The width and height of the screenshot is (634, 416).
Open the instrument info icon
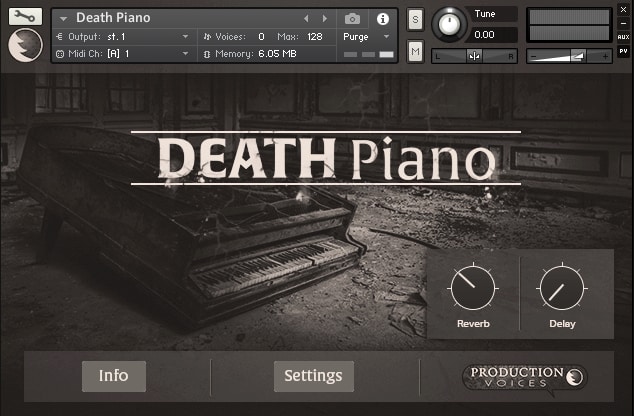click(x=381, y=18)
